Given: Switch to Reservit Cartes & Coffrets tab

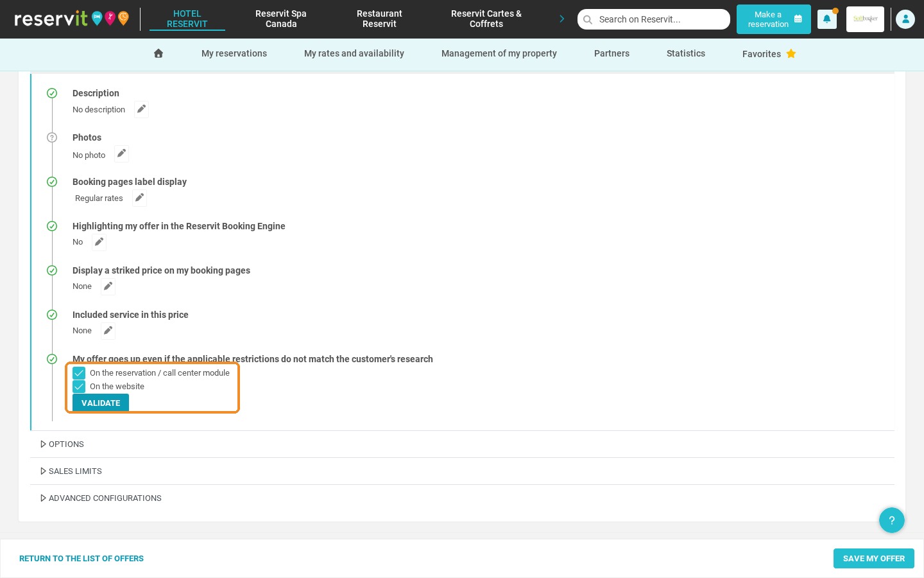Looking at the screenshot, I should click(x=486, y=19).
